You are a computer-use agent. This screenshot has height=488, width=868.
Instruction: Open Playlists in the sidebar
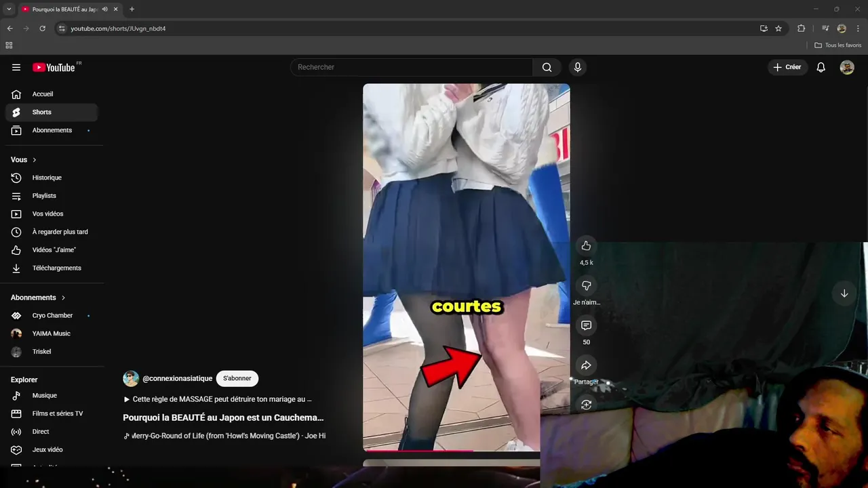tap(52, 196)
